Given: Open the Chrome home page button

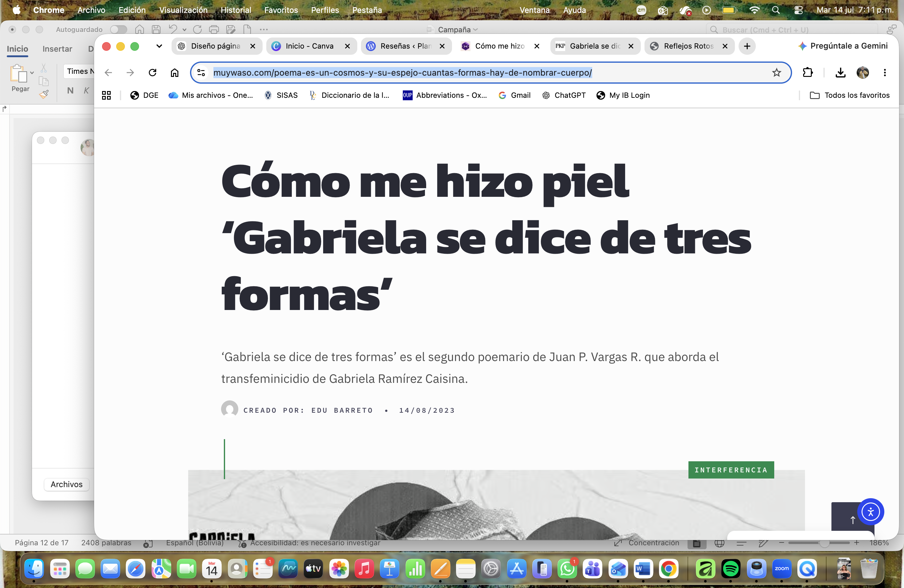Looking at the screenshot, I should 175,73.
